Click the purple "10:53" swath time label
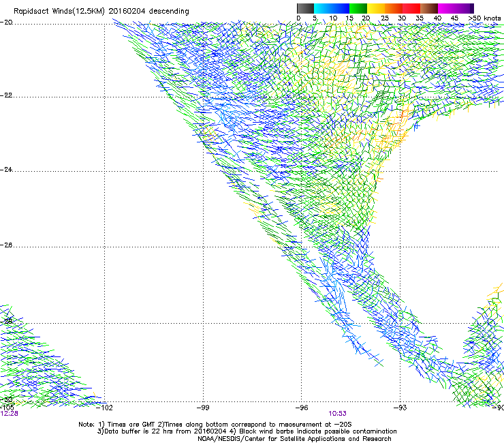The height and width of the screenshot is (443, 504). (338, 414)
